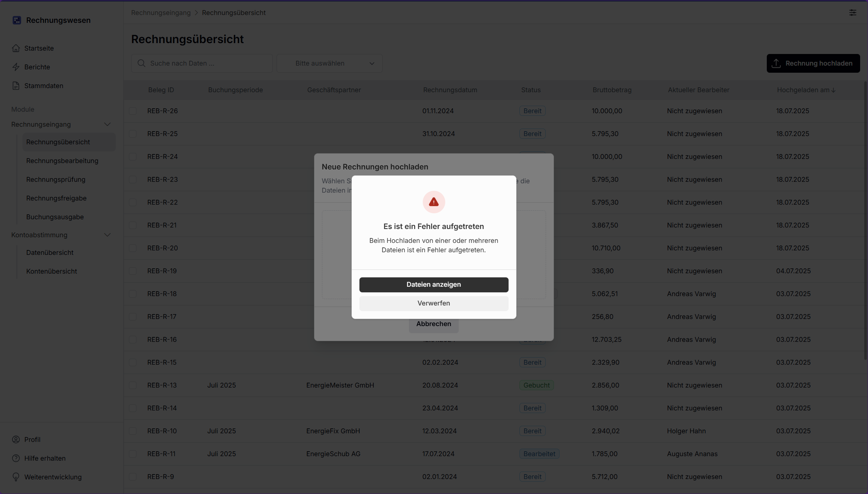
Task: Click the Profil user icon
Action: pyautogui.click(x=16, y=440)
